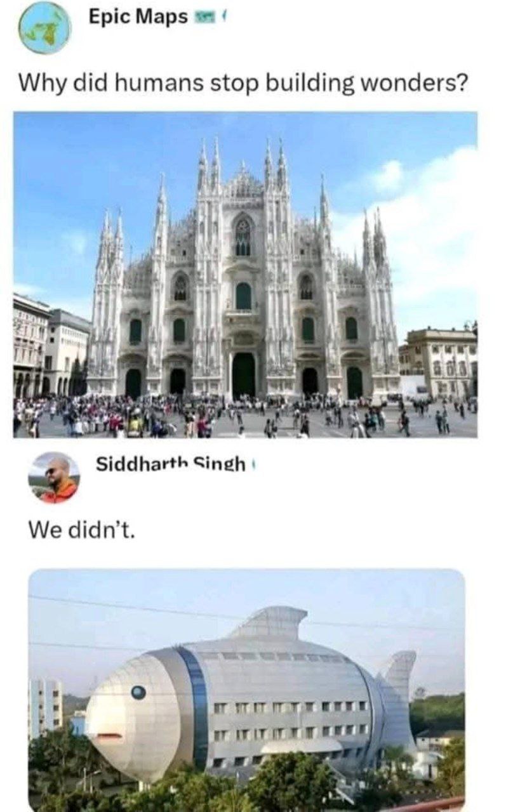This screenshot has width=513, height=812.
Task: Select the 'We didn't.' reply text
Action: [83, 530]
